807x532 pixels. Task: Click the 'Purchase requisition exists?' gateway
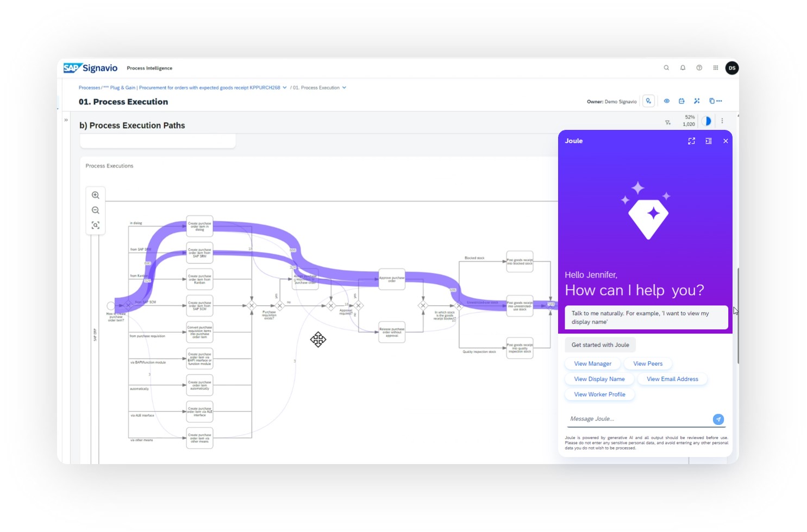[x=279, y=306]
